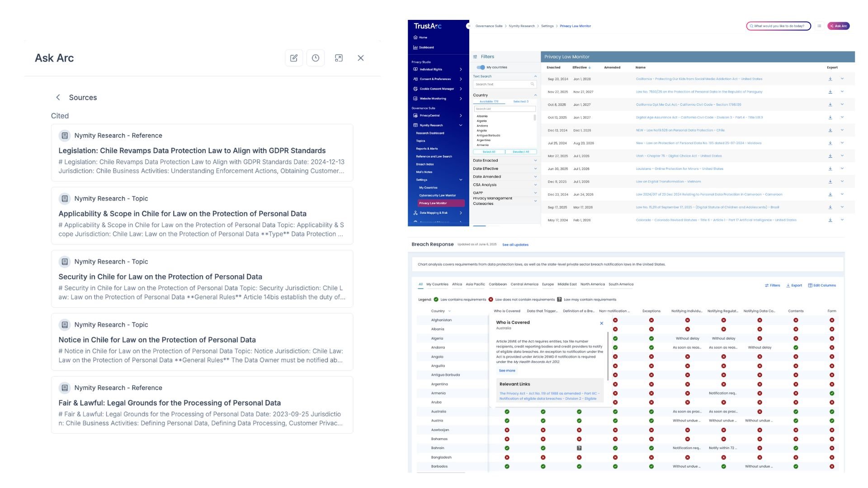Open Ask Arc chat history
Viewport: 868px width, 488px height.
(x=316, y=58)
